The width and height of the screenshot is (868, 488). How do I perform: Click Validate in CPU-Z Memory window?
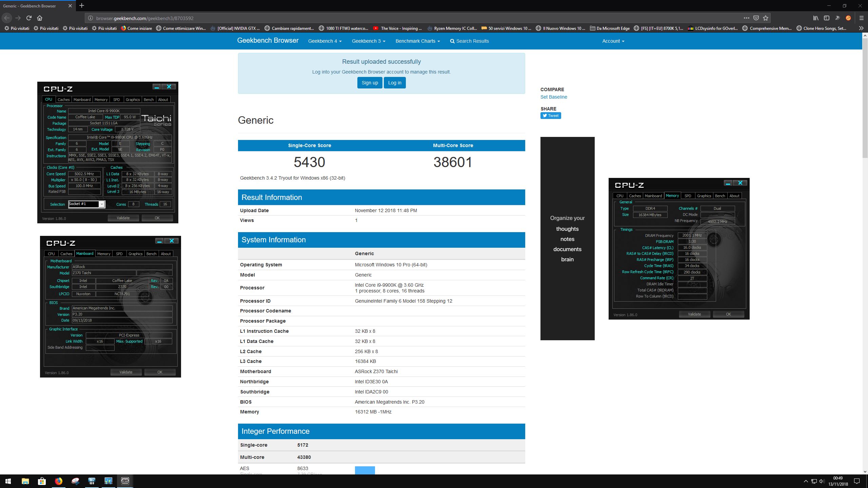tap(694, 314)
